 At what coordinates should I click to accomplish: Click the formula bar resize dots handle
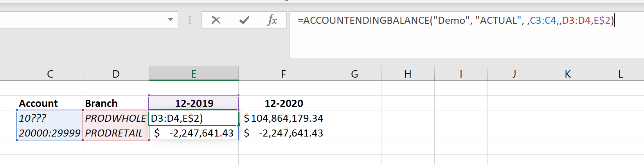pyautogui.click(x=190, y=20)
